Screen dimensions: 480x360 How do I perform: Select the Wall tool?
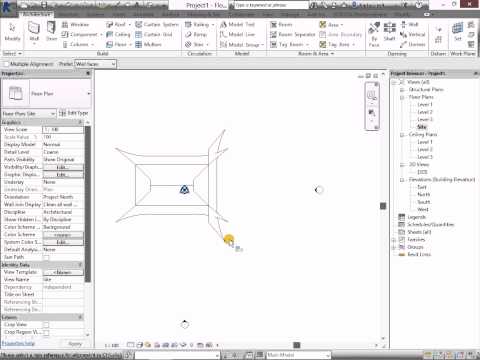pos(34,32)
